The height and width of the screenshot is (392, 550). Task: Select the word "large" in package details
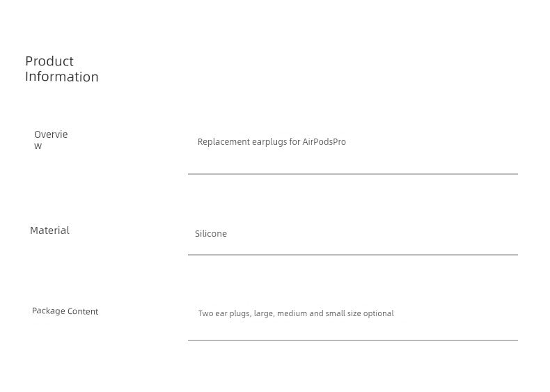(263, 314)
